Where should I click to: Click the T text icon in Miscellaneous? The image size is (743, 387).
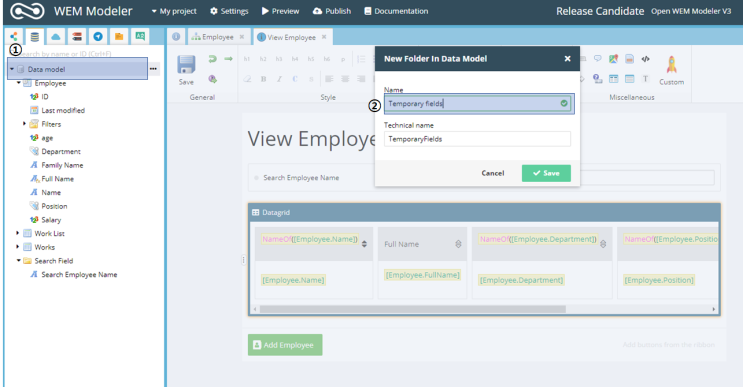coord(645,79)
